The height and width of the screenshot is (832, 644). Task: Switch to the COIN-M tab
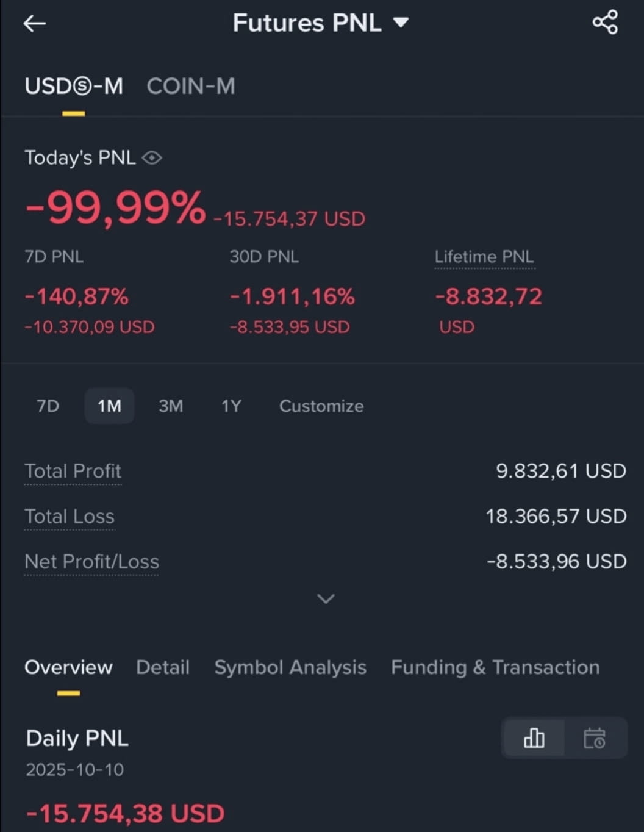click(x=191, y=86)
